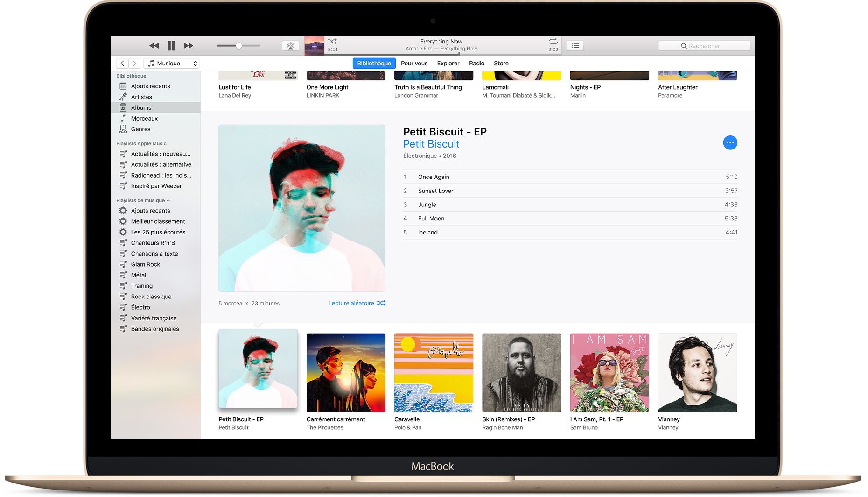This screenshot has height=497, width=868.
Task: Click the Rechercher search field
Action: coord(704,46)
